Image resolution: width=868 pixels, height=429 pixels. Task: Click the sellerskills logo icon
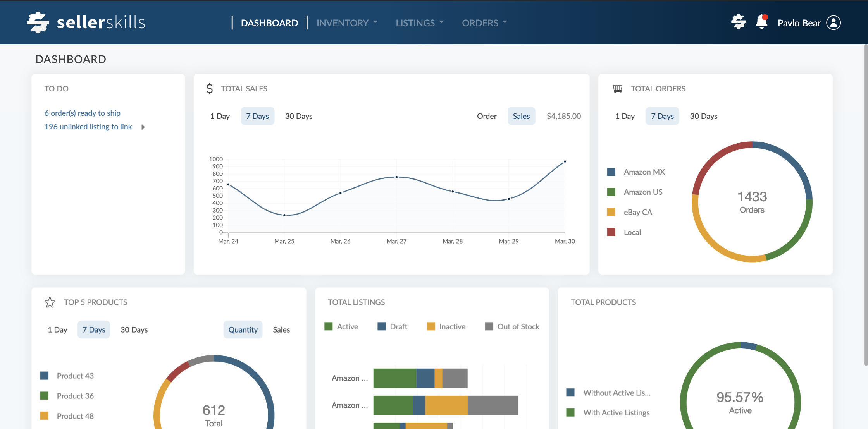pyautogui.click(x=38, y=22)
